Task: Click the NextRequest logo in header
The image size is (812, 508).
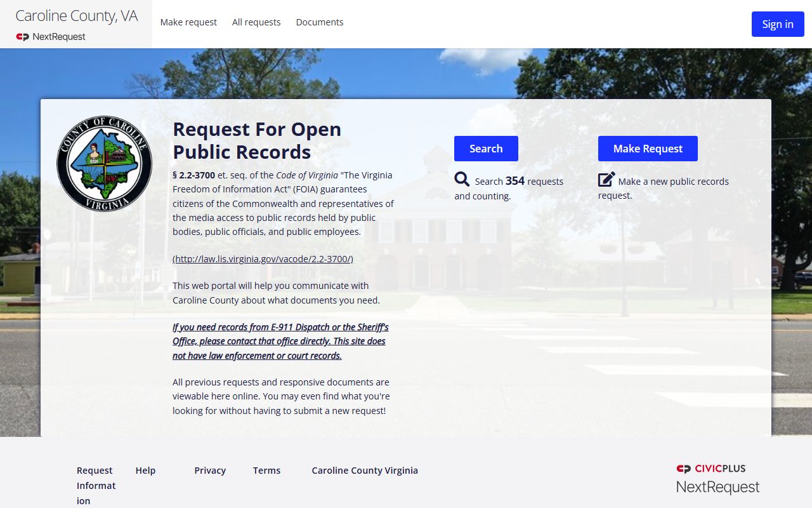Action: pos(51,37)
